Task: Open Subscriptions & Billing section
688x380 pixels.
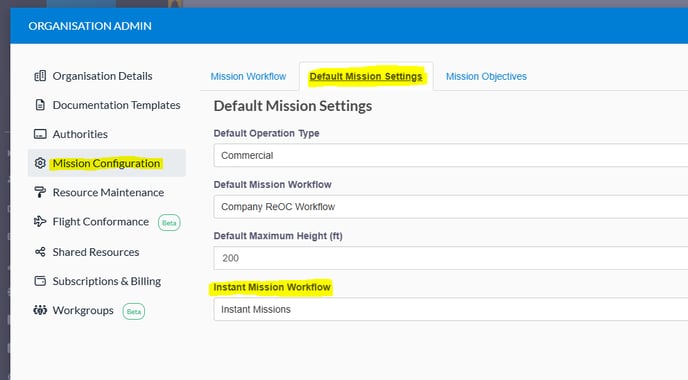Action: tap(107, 281)
